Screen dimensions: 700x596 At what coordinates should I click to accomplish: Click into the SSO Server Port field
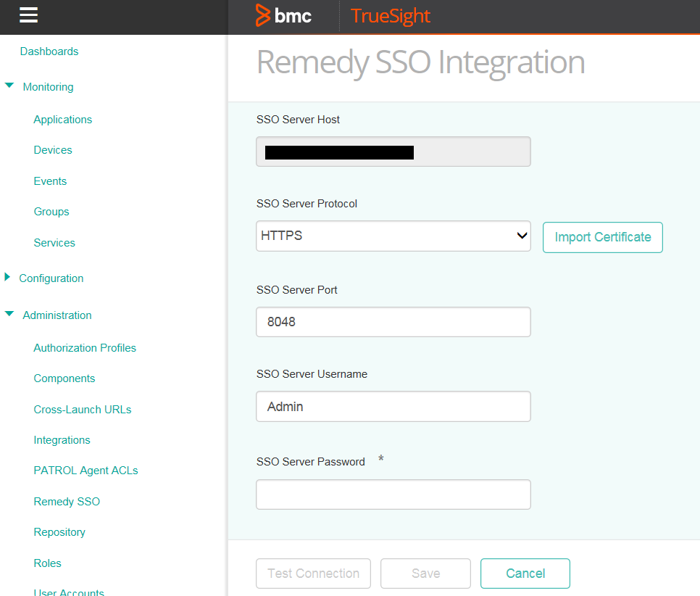click(393, 322)
